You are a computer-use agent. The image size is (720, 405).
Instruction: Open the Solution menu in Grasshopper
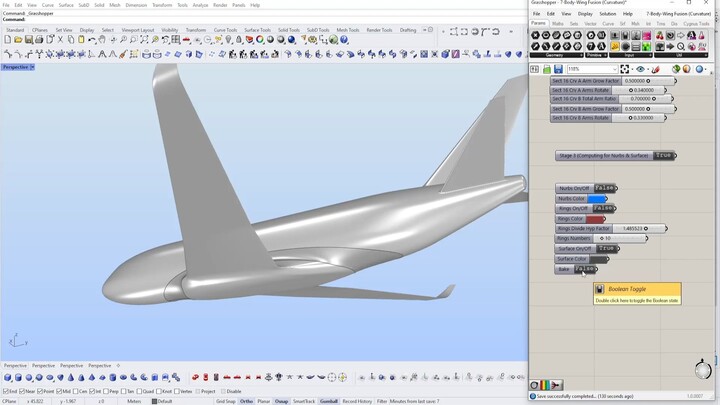point(607,14)
